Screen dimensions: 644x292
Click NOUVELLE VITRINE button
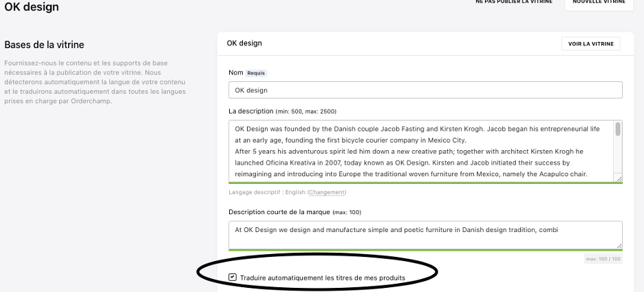click(599, 3)
